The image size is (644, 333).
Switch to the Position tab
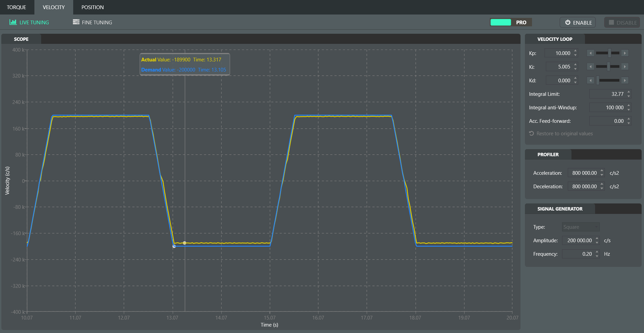pyautogui.click(x=92, y=7)
